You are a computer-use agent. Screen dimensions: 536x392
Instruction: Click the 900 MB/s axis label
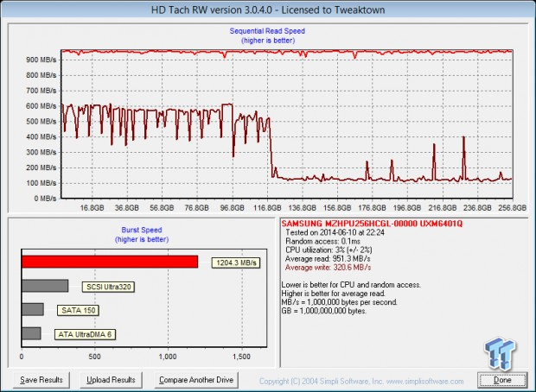[41, 60]
